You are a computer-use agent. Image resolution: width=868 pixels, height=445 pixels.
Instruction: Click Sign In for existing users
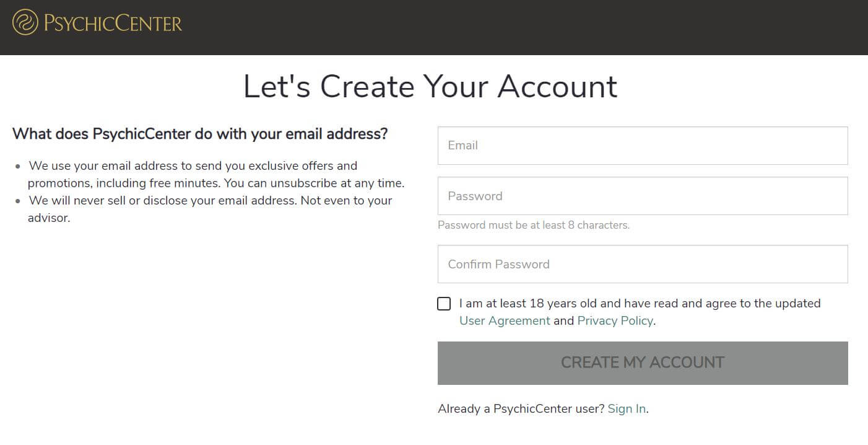pyautogui.click(x=626, y=408)
